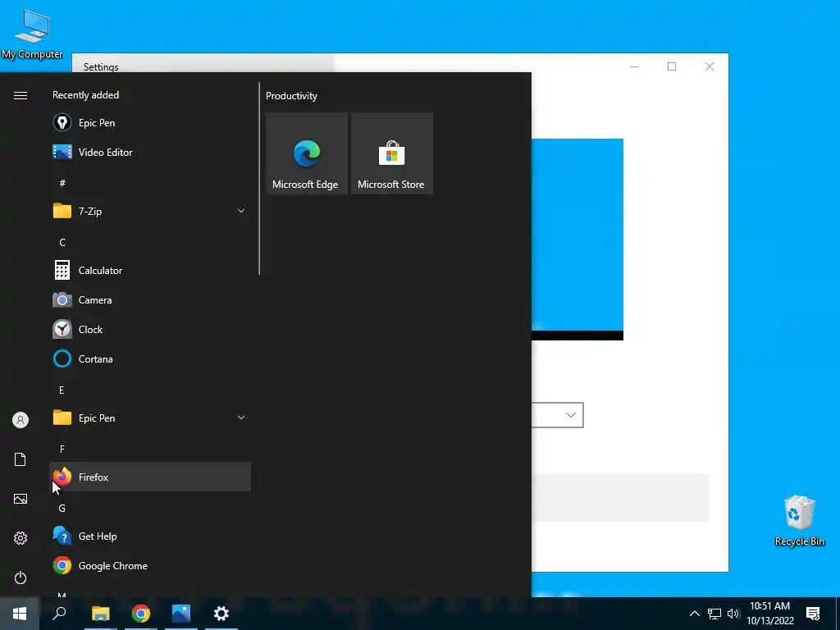Open the network icon in system tray
840x630 pixels.
[714, 614]
